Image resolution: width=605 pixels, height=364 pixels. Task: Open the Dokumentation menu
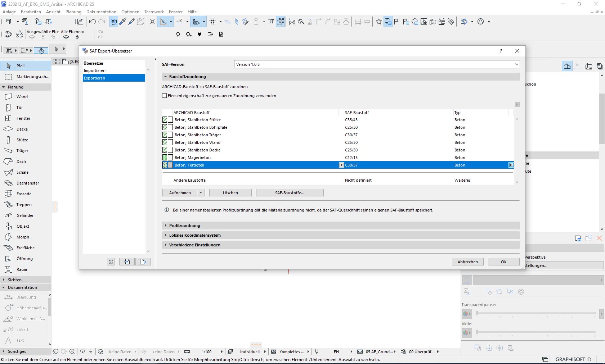click(101, 12)
